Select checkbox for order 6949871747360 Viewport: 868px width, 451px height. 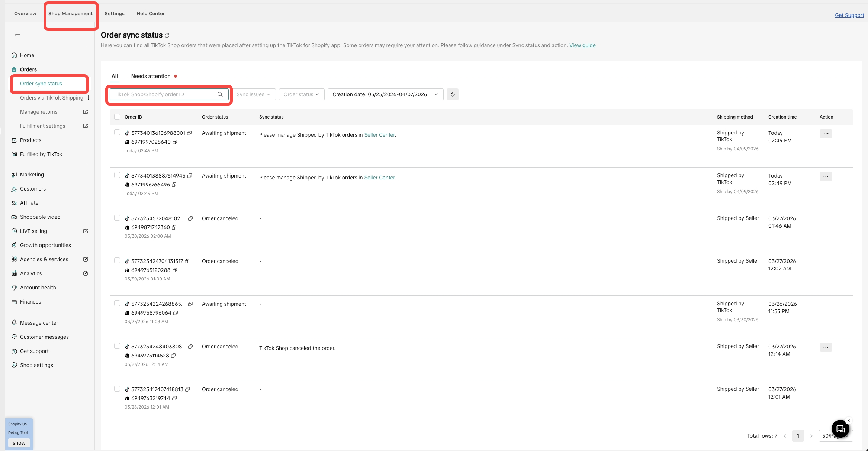[117, 218]
